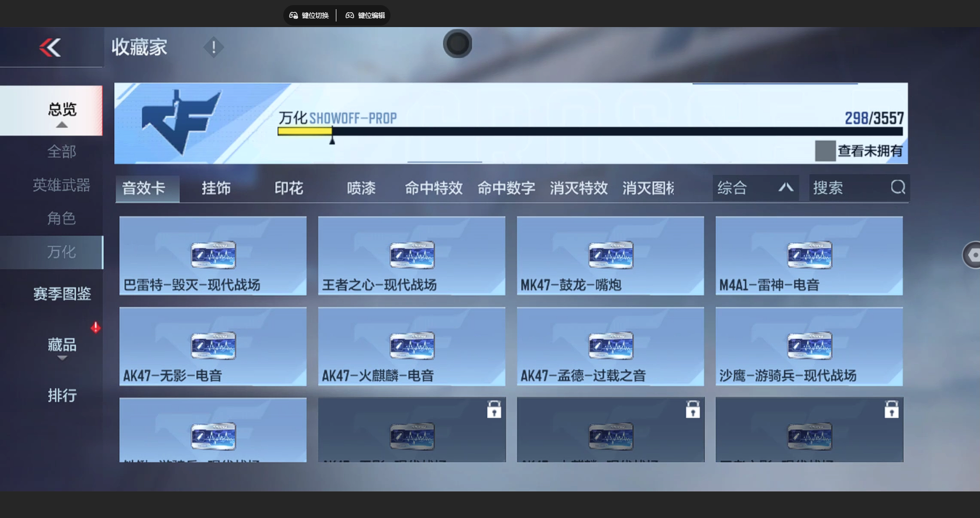Select 角色 in the sidebar
The height and width of the screenshot is (518, 980).
coord(62,219)
